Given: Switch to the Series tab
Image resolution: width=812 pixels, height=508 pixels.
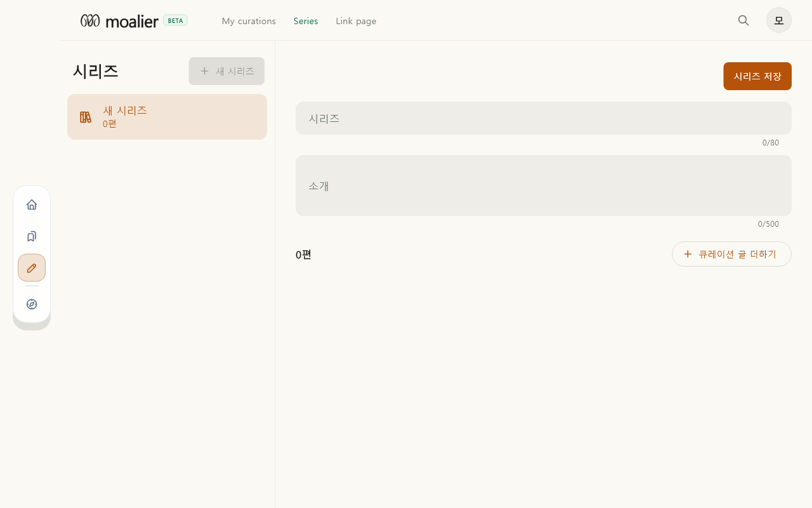Looking at the screenshot, I should 306,21.
